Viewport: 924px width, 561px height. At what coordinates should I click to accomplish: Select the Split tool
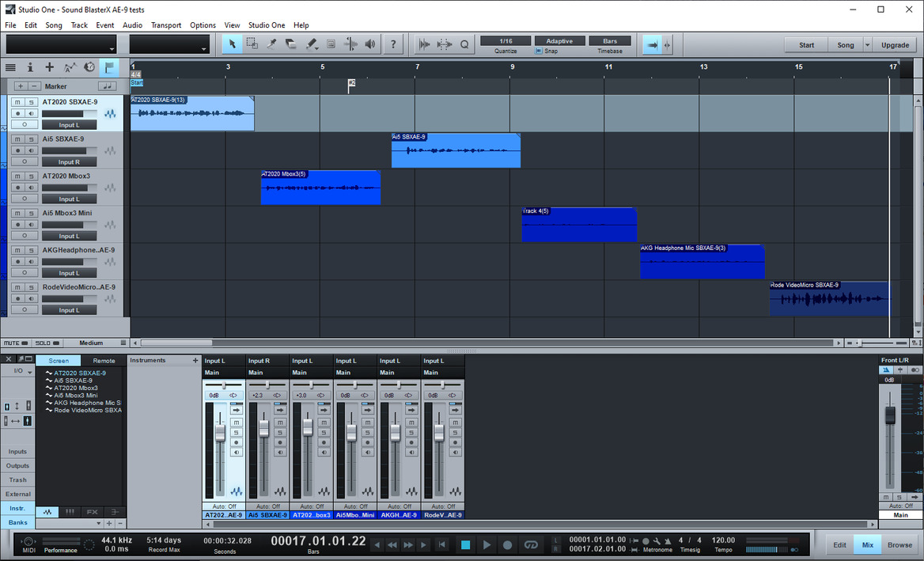[271, 44]
